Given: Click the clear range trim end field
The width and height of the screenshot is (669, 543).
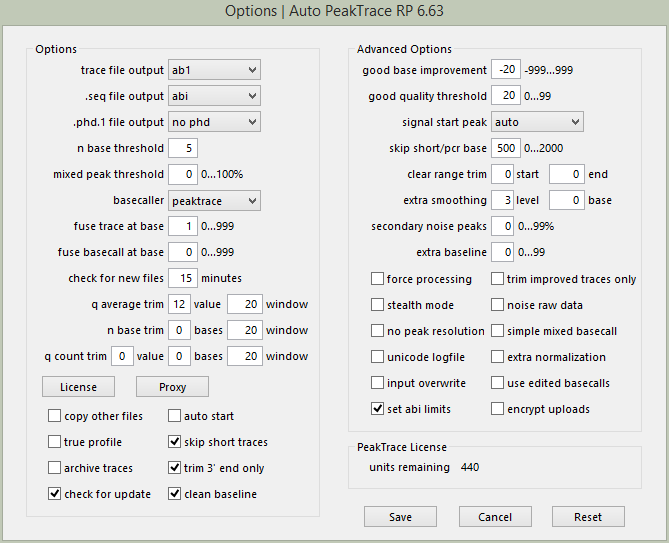Looking at the screenshot, I should tap(567, 174).
